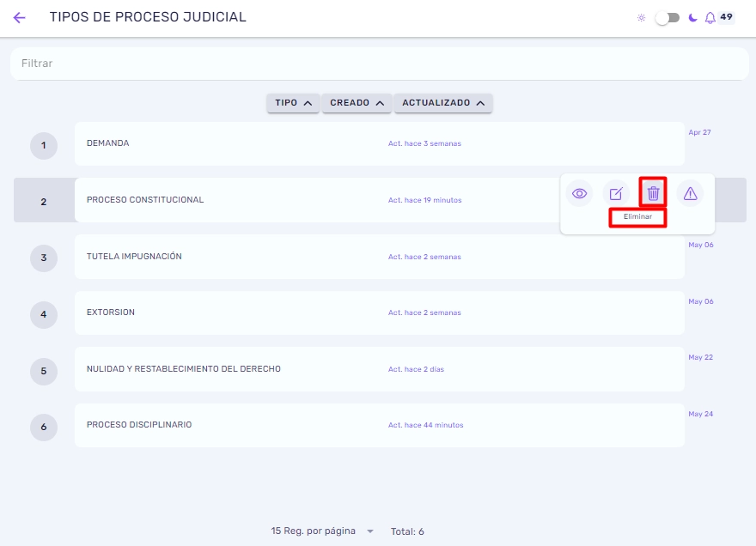Click 'Act. hace 2 días' text
The image size is (756, 546).
(x=416, y=369)
